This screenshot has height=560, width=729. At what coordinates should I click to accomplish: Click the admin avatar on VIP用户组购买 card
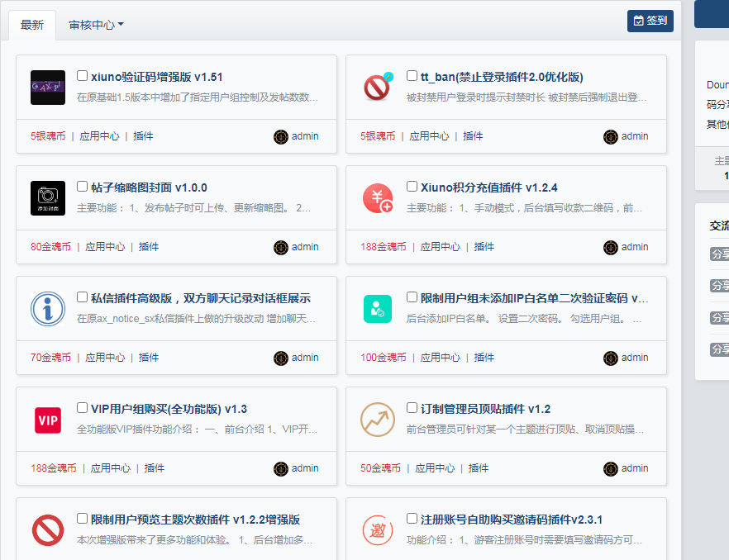pyautogui.click(x=281, y=468)
